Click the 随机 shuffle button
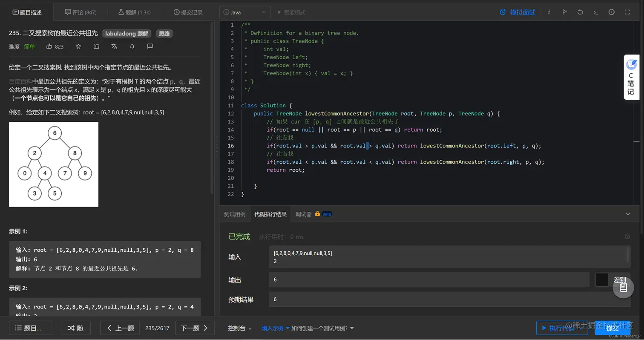 click(x=76, y=328)
